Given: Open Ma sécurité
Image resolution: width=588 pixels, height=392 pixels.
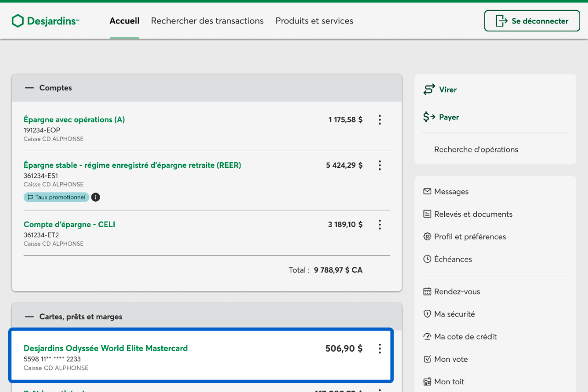Looking at the screenshot, I should [x=454, y=314].
